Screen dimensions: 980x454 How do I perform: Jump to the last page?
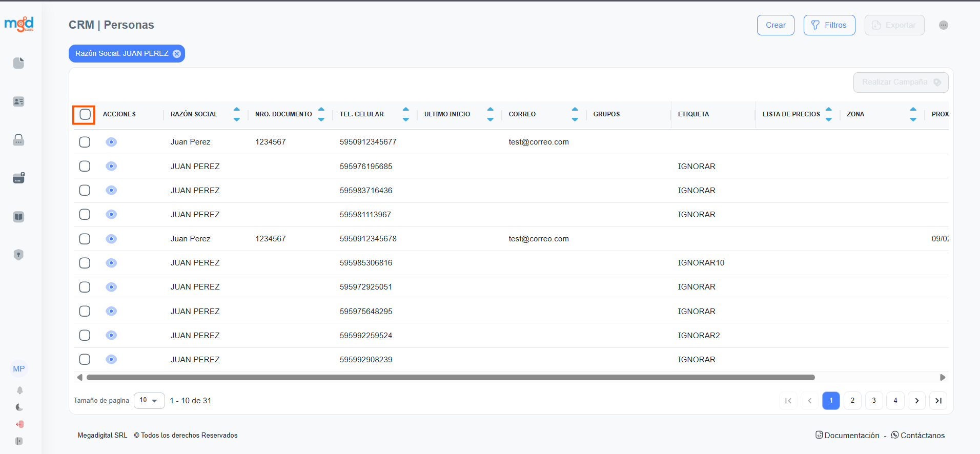coord(938,400)
